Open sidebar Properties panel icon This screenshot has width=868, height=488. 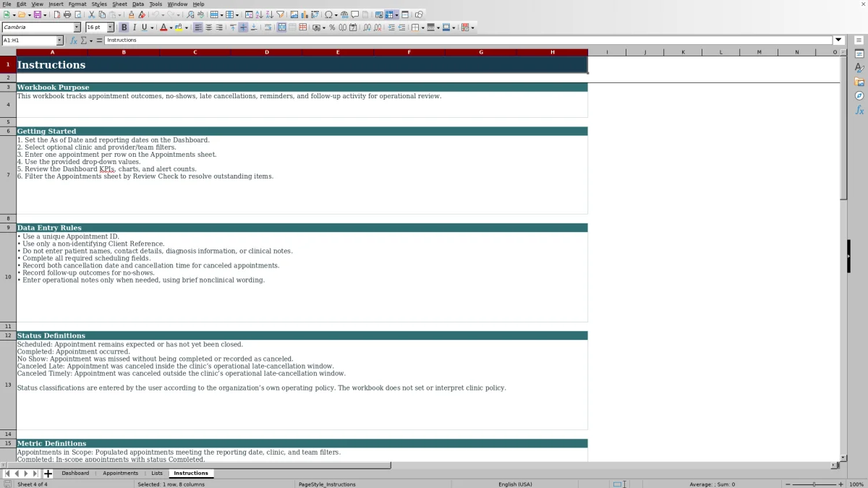pos(859,53)
